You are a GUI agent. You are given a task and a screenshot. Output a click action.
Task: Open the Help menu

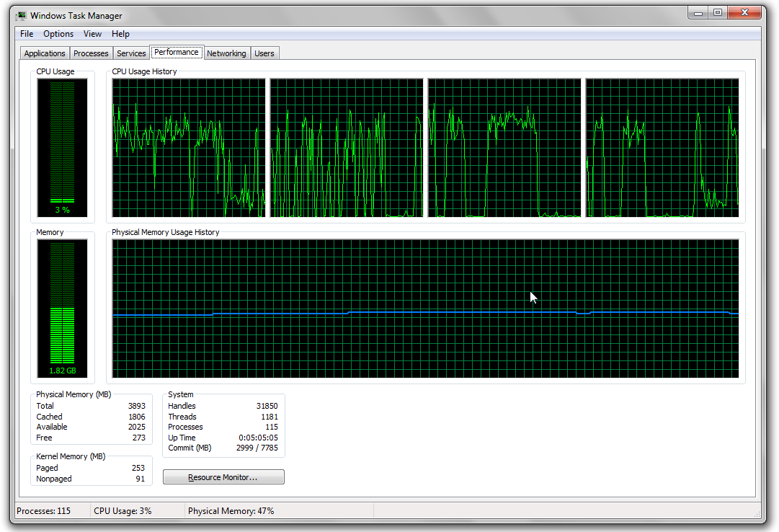point(120,34)
